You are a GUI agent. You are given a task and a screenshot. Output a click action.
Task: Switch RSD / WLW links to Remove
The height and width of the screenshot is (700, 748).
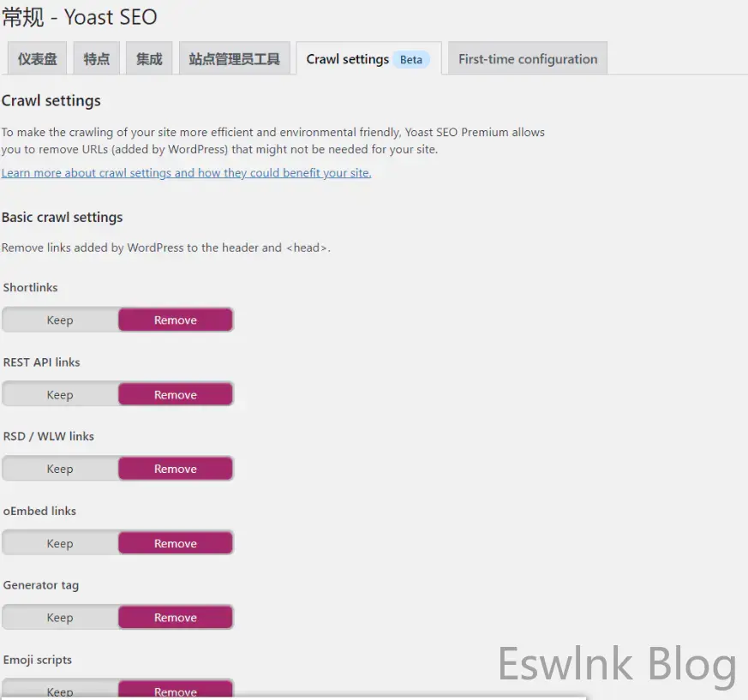176,470
